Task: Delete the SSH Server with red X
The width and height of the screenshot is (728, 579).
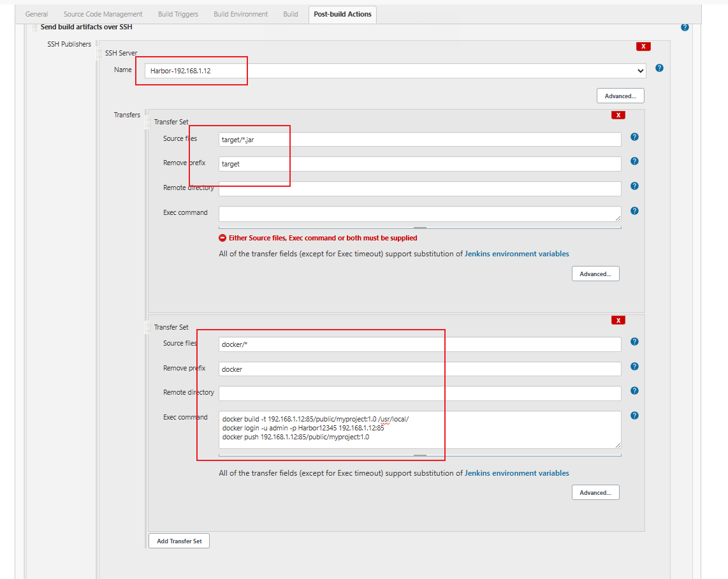Action: click(x=643, y=47)
